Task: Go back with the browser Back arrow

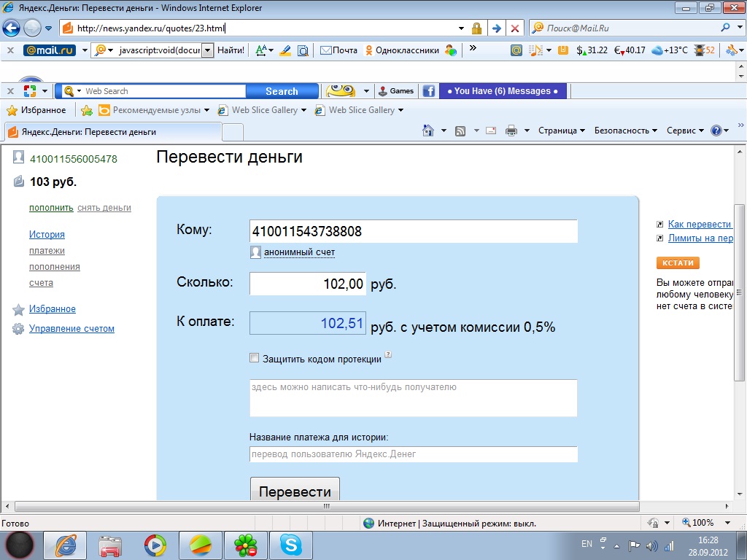Action: click(x=12, y=28)
